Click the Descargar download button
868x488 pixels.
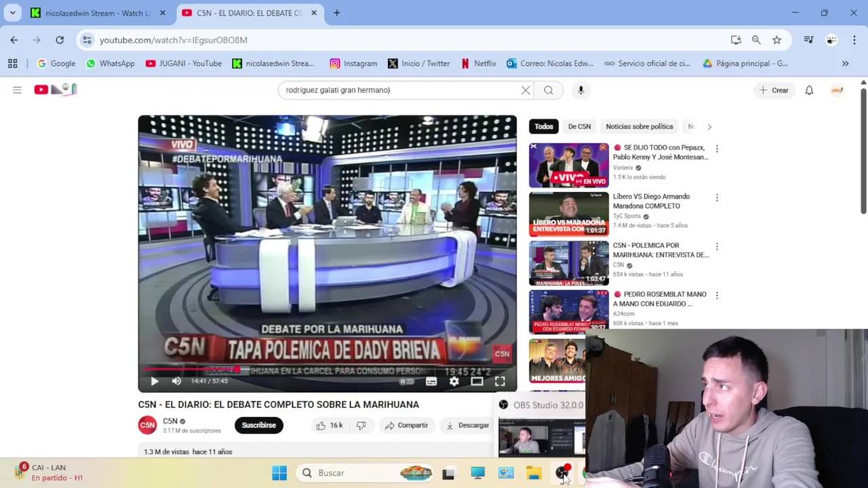coord(467,425)
